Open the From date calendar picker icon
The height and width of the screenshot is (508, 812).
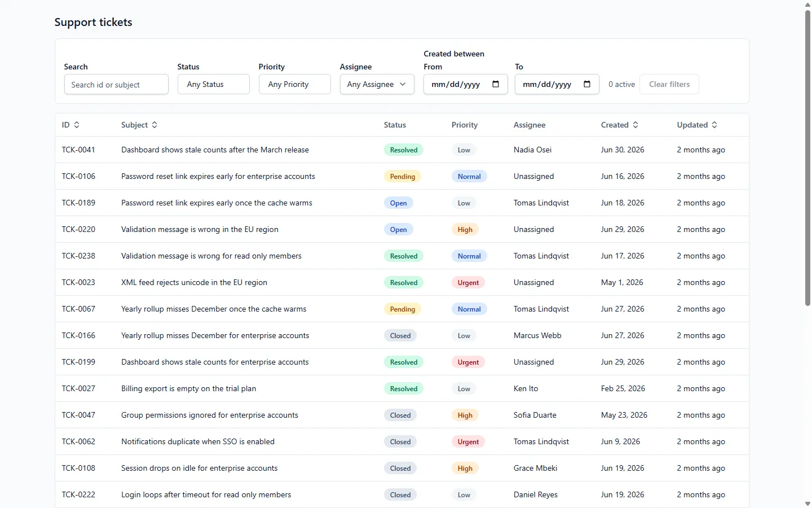point(496,84)
